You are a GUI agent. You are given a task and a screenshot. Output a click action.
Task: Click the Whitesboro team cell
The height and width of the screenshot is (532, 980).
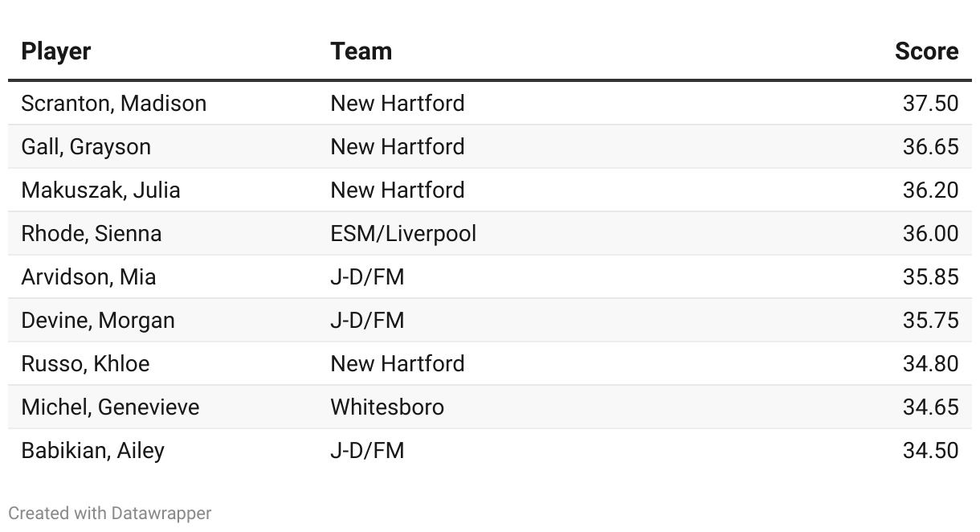click(387, 407)
